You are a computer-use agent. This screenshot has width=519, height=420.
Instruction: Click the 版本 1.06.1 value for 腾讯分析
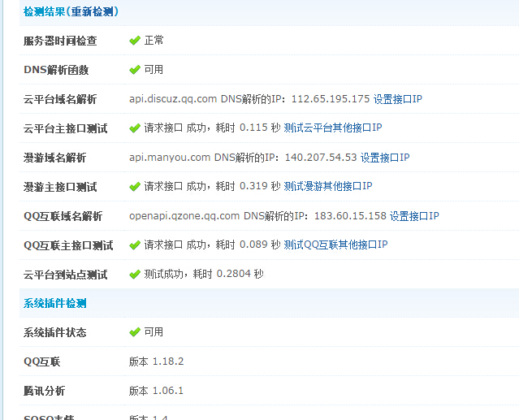point(156,391)
